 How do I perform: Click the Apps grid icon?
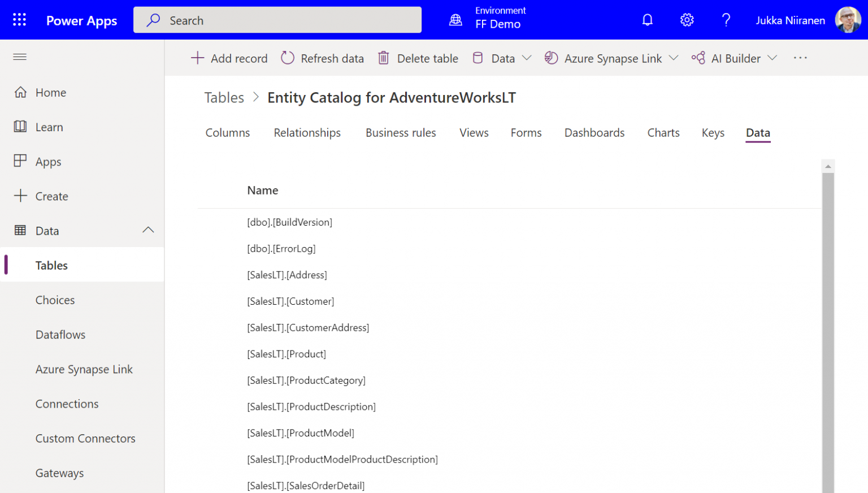[x=20, y=161]
